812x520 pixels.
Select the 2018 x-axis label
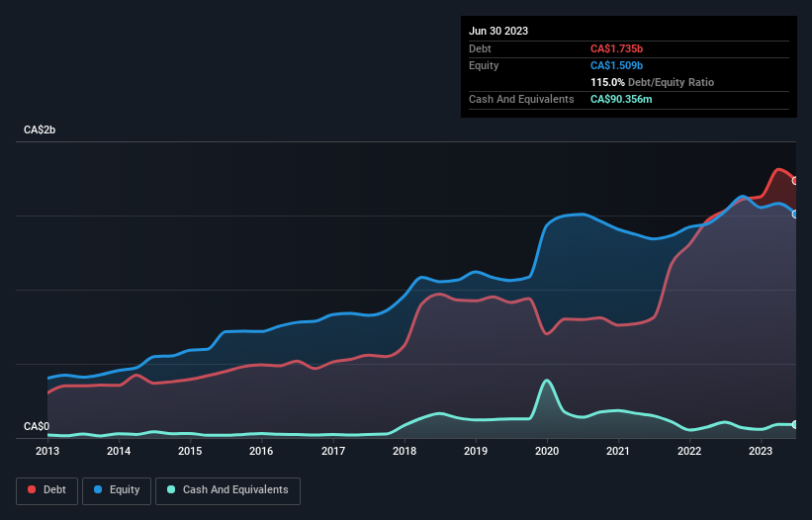pos(405,451)
